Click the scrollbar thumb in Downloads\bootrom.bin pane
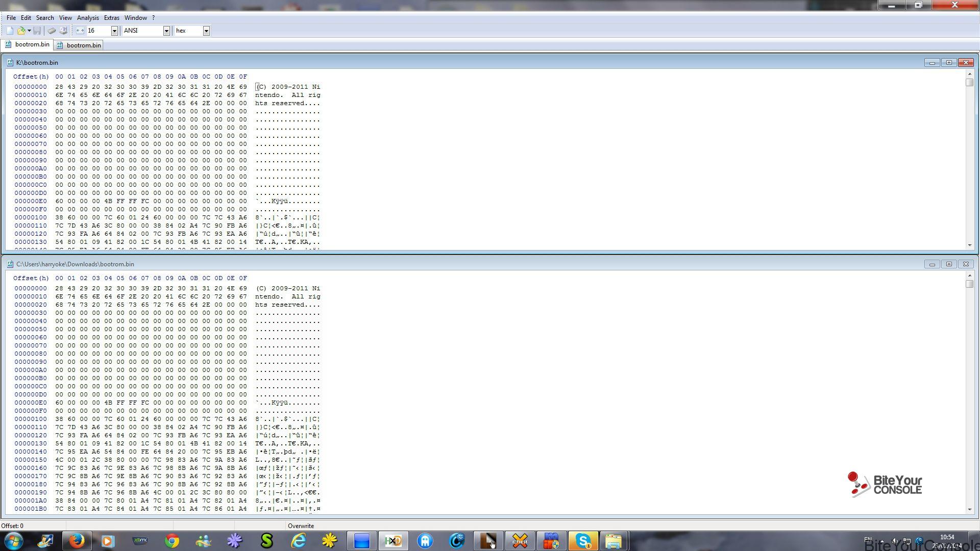Viewport: 980px width, 551px height. click(970, 284)
